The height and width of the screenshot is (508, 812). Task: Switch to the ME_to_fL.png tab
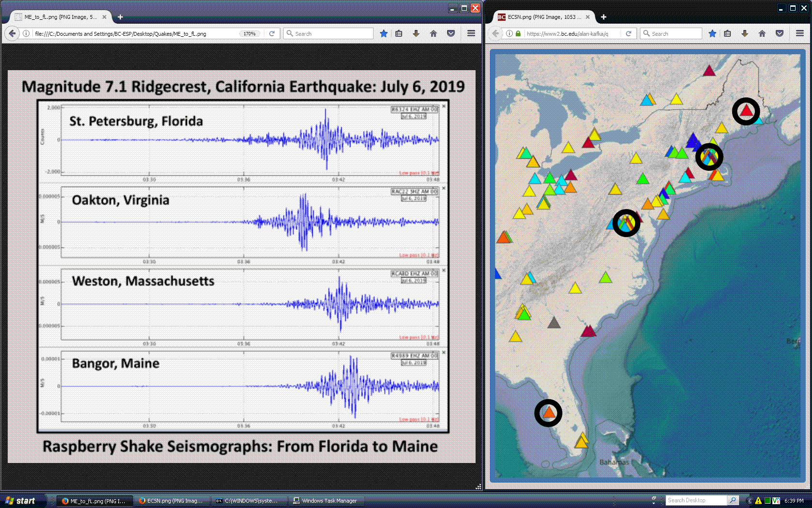click(x=58, y=16)
